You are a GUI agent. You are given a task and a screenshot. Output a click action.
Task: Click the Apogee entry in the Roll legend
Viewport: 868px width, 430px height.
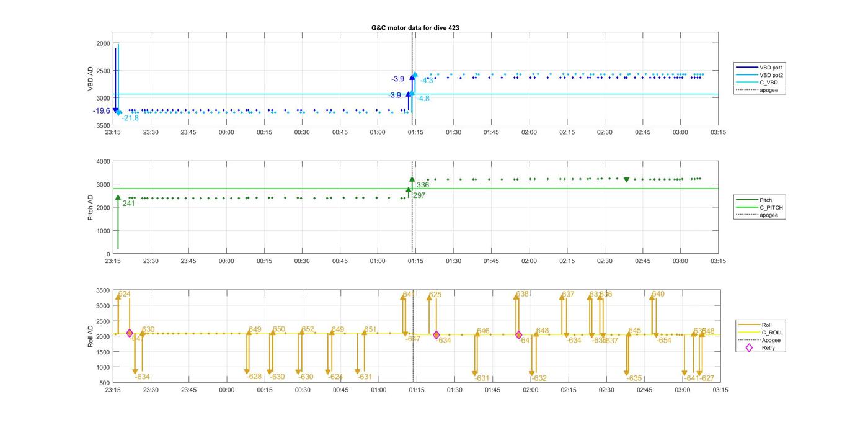point(759,340)
